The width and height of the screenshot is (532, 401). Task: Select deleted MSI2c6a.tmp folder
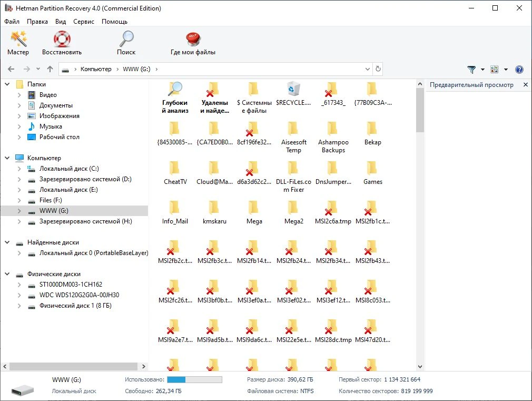[333, 212]
